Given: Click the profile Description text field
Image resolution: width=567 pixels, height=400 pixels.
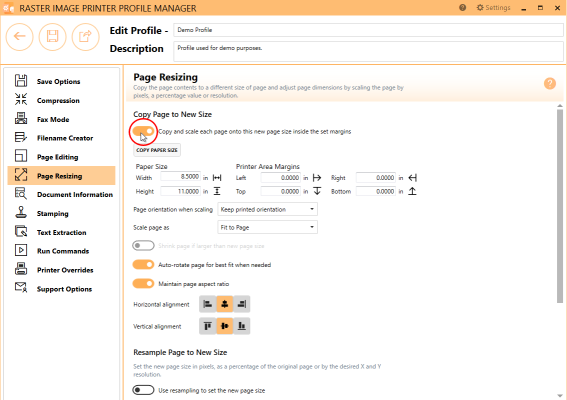Looking at the screenshot, I should [368, 51].
